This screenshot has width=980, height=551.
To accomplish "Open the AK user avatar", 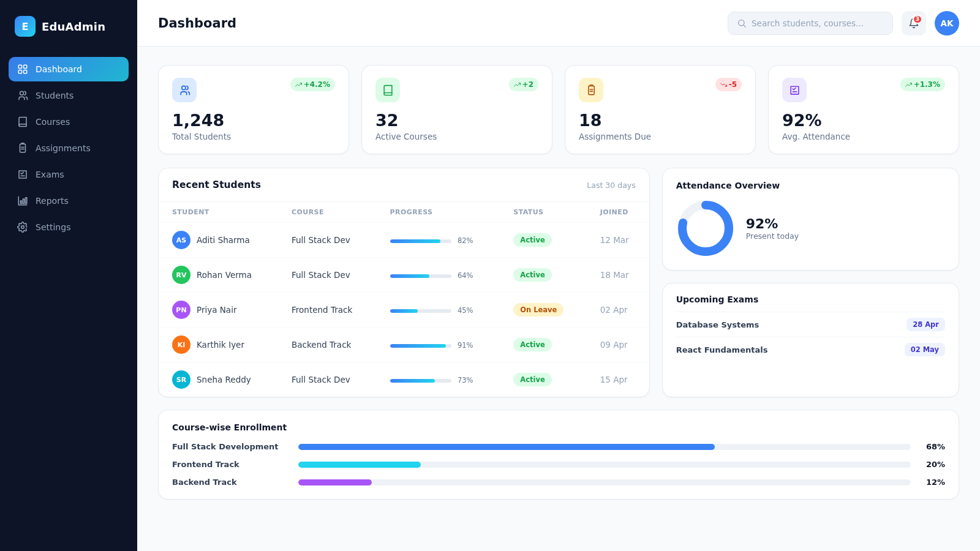I will (947, 23).
